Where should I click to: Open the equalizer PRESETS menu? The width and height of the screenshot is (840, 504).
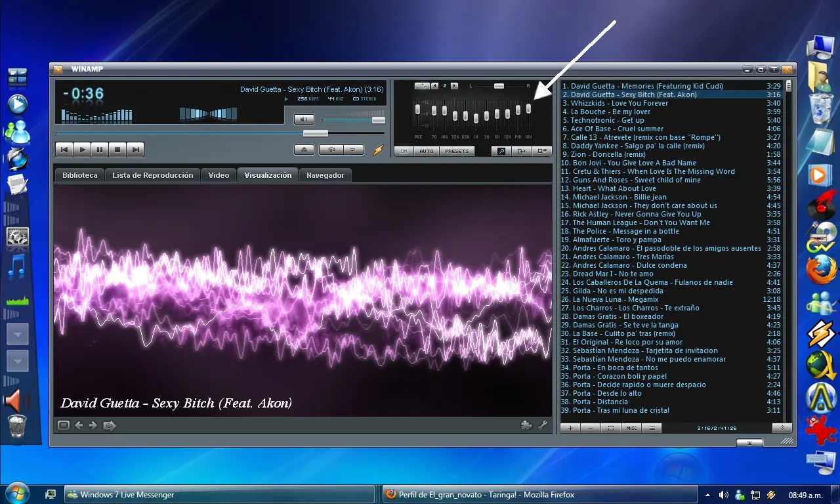pos(457,151)
